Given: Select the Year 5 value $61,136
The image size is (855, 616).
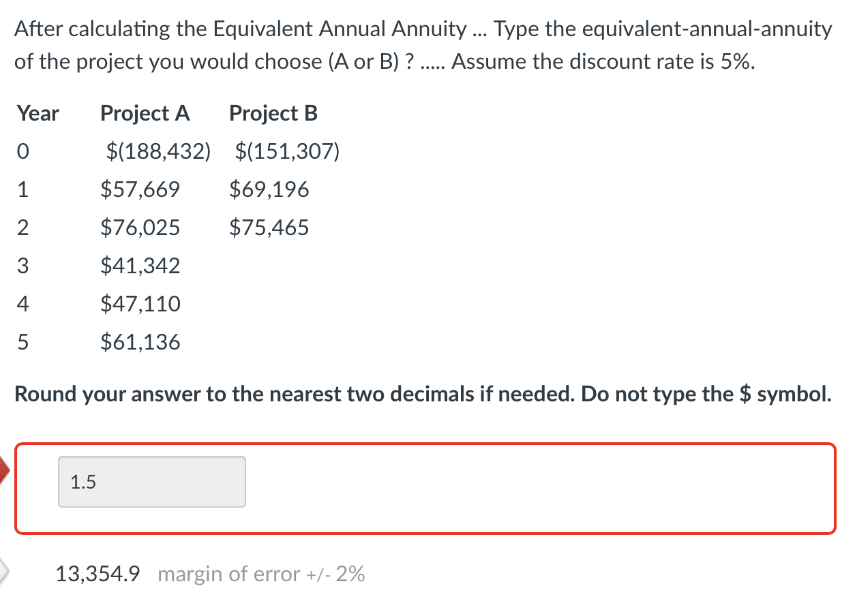Looking at the screenshot, I should coord(140,342).
